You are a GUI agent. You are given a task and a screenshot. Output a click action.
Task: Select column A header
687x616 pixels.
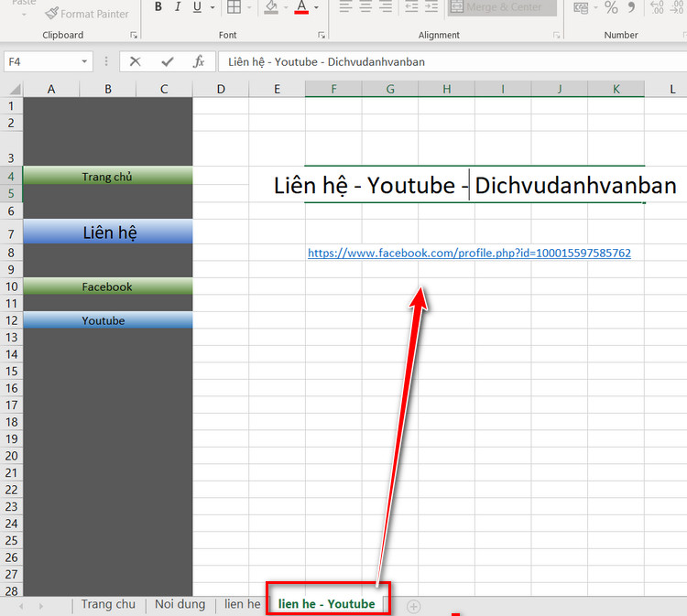point(51,90)
